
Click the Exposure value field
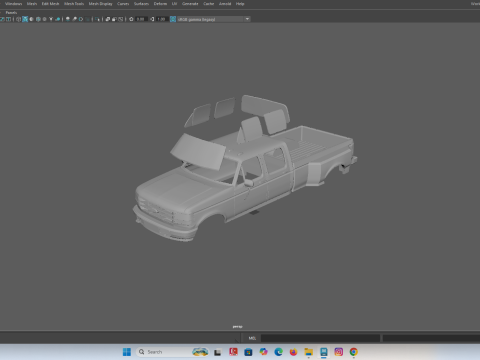coord(142,19)
